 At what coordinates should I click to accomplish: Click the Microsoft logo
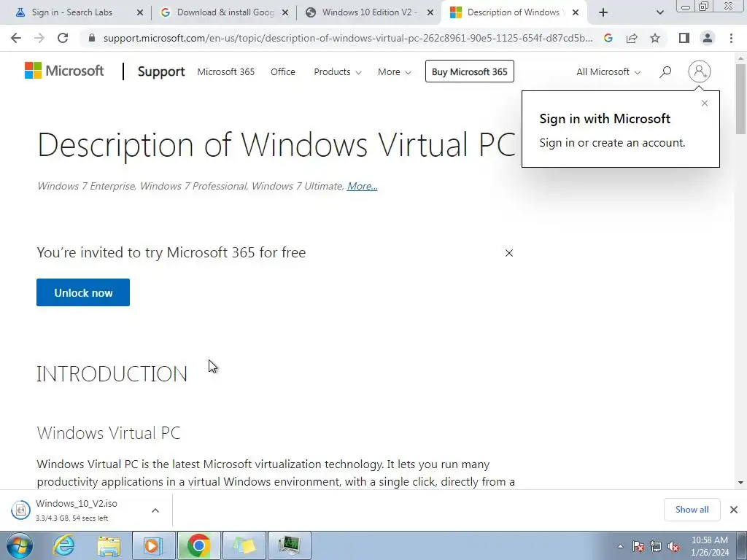tap(64, 71)
